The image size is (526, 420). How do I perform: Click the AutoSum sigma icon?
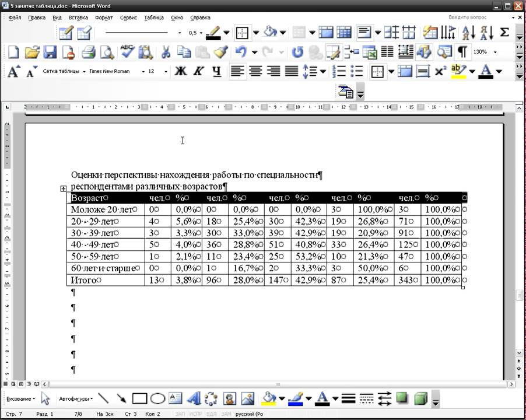505,32
